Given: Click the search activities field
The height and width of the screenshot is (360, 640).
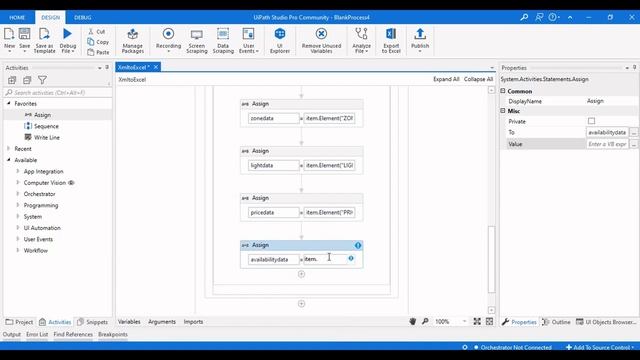Looking at the screenshot, I should pyautogui.click(x=58, y=93).
